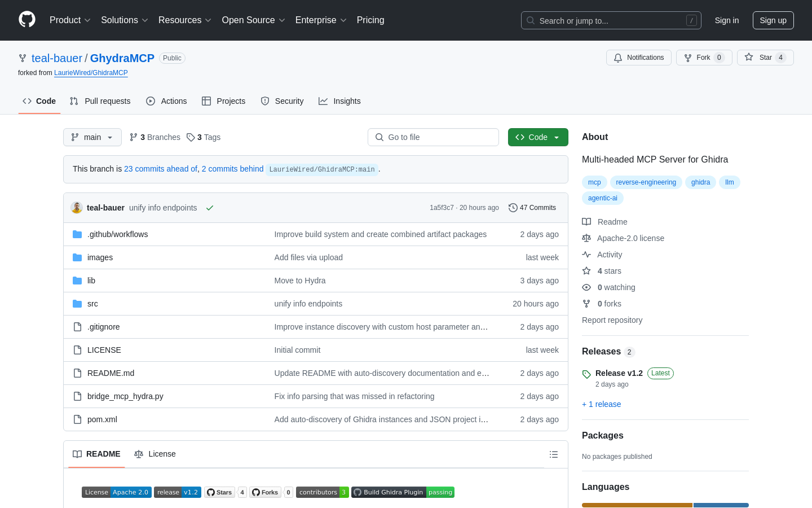This screenshot has width=812, height=508.
Task: Switch to the Code tab
Action: coord(39,101)
